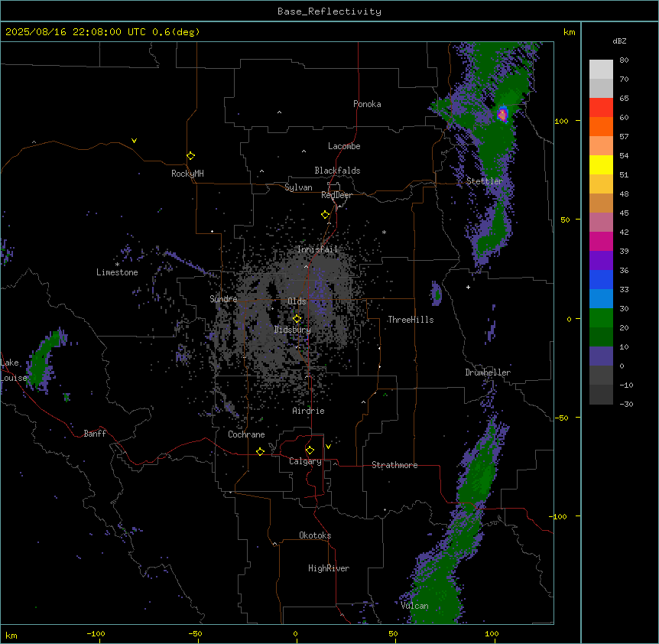The image size is (659, 644).
Task: Click the yellow diamond marker below RedDeer
Action: (326, 215)
